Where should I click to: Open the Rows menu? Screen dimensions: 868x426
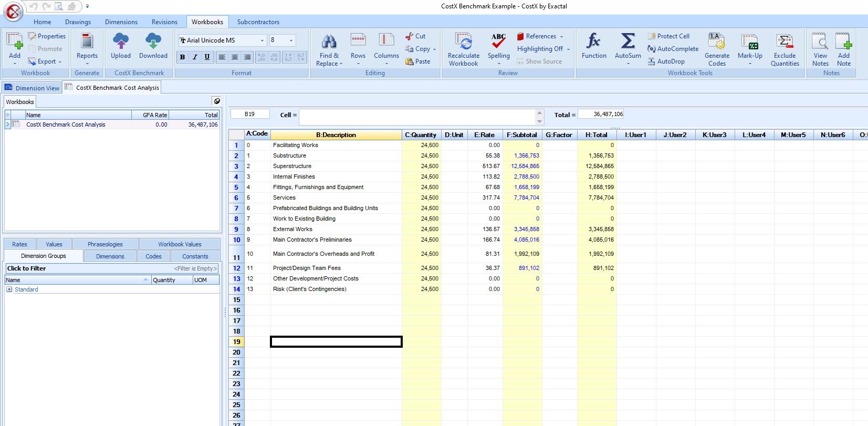pyautogui.click(x=358, y=49)
